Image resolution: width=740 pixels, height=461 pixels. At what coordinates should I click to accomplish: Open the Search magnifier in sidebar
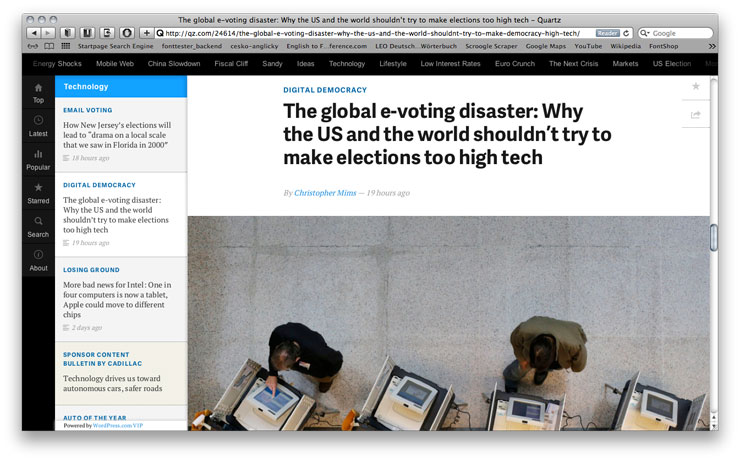pos(38,224)
